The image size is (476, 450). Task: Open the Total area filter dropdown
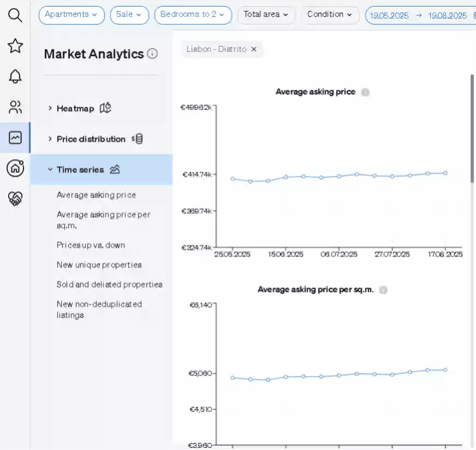[266, 15]
